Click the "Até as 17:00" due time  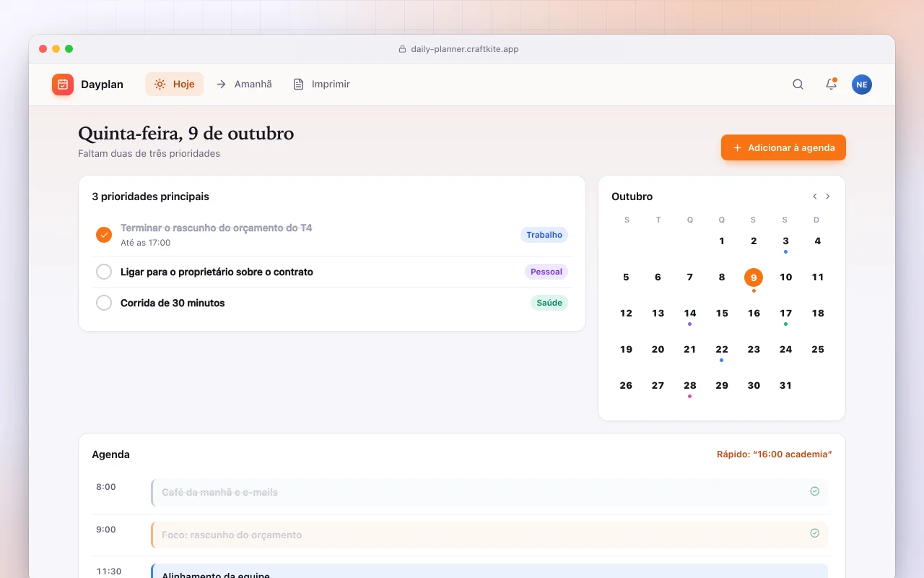tap(146, 243)
